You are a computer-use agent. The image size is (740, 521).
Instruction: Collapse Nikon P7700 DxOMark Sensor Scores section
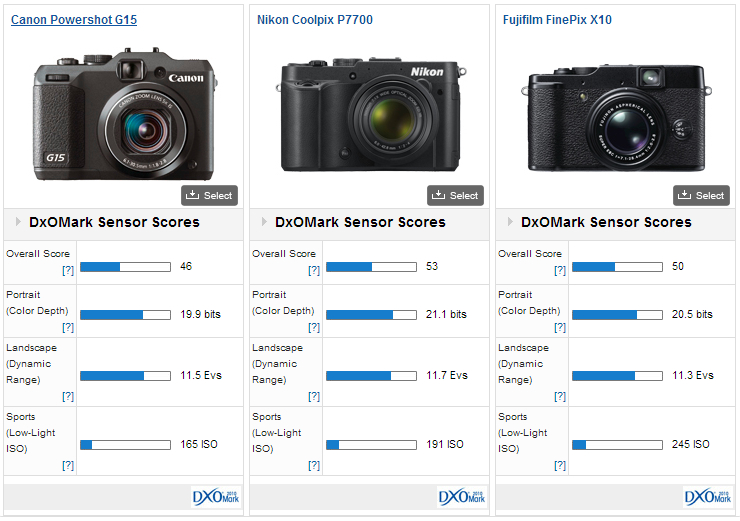point(264,222)
